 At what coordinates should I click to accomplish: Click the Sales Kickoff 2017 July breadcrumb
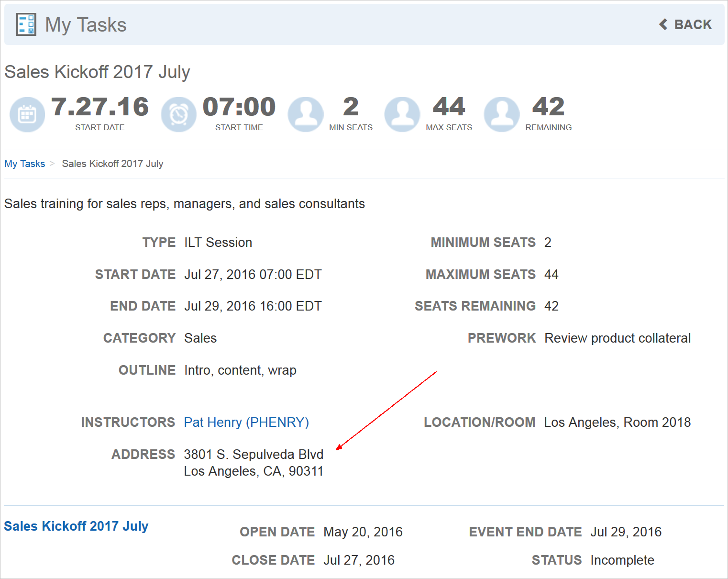click(112, 164)
